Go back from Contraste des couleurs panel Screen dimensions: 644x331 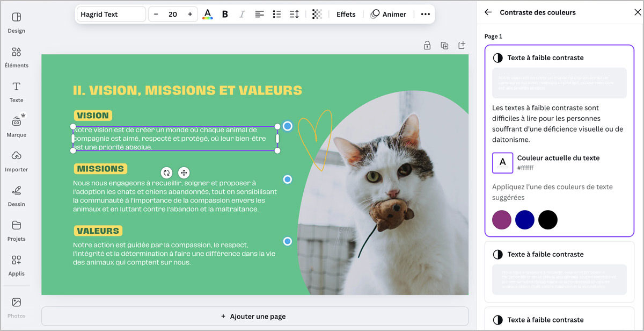pyautogui.click(x=488, y=12)
